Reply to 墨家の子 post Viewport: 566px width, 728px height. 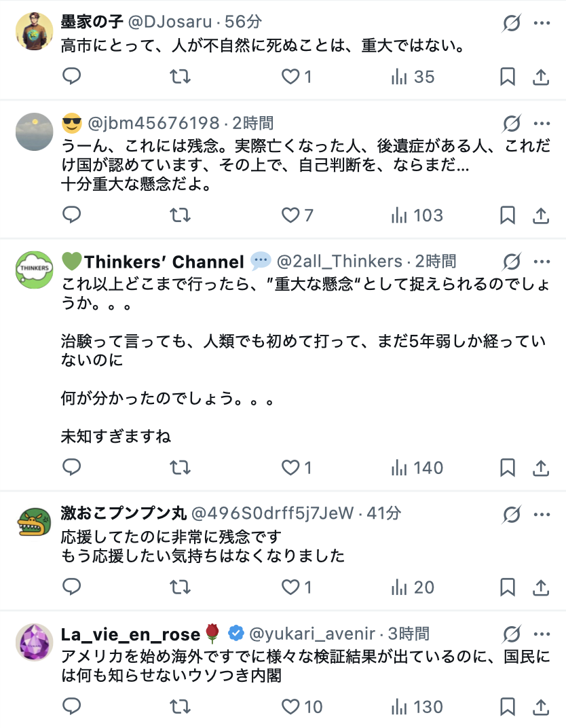point(71,77)
